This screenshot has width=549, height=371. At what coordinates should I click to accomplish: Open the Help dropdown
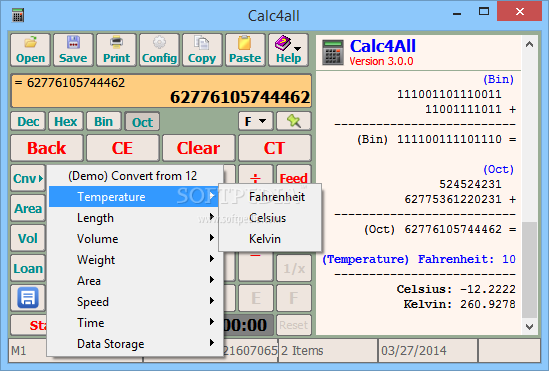(x=288, y=50)
